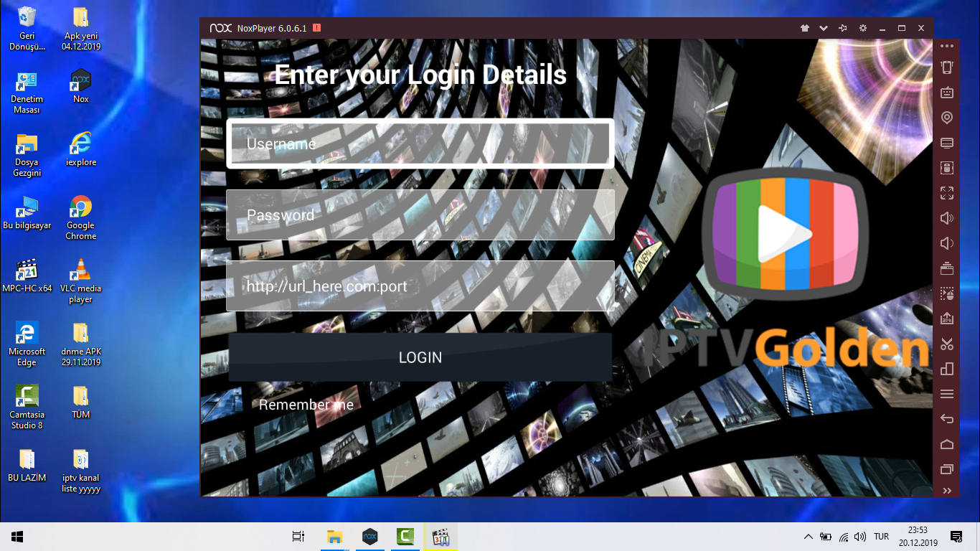Image resolution: width=980 pixels, height=551 pixels.
Task: Select the VLC media player shortcut
Action: pyautogui.click(x=81, y=282)
